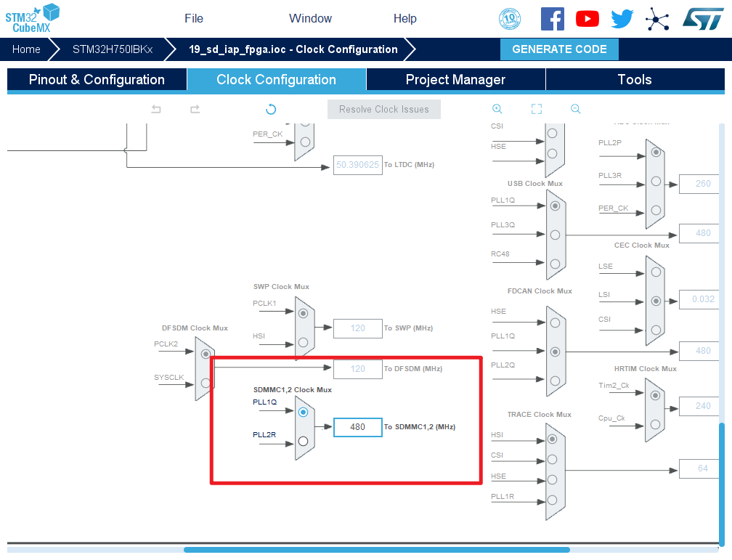Open the Twitter bird icon
732x560 pixels.
[622, 19]
